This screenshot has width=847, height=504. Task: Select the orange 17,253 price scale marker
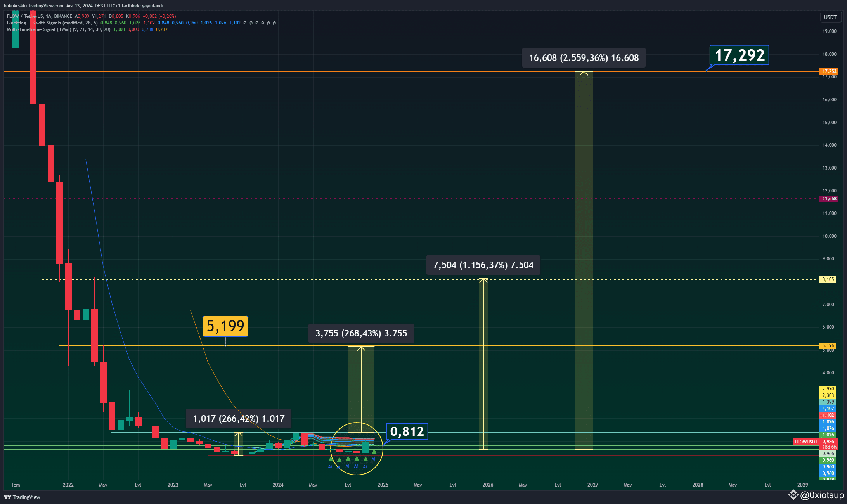click(829, 71)
